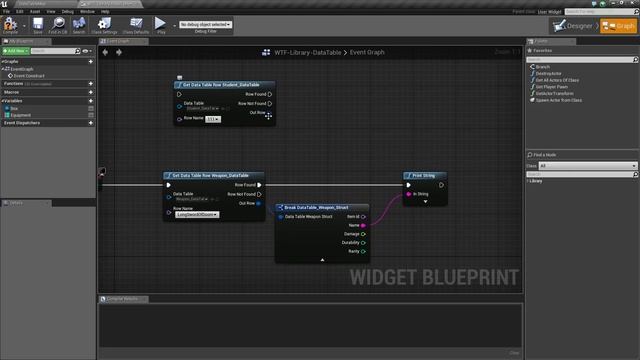The image size is (640, 360).
Task: Click the add Functions plus icon
Action: [x=91, y=84]
